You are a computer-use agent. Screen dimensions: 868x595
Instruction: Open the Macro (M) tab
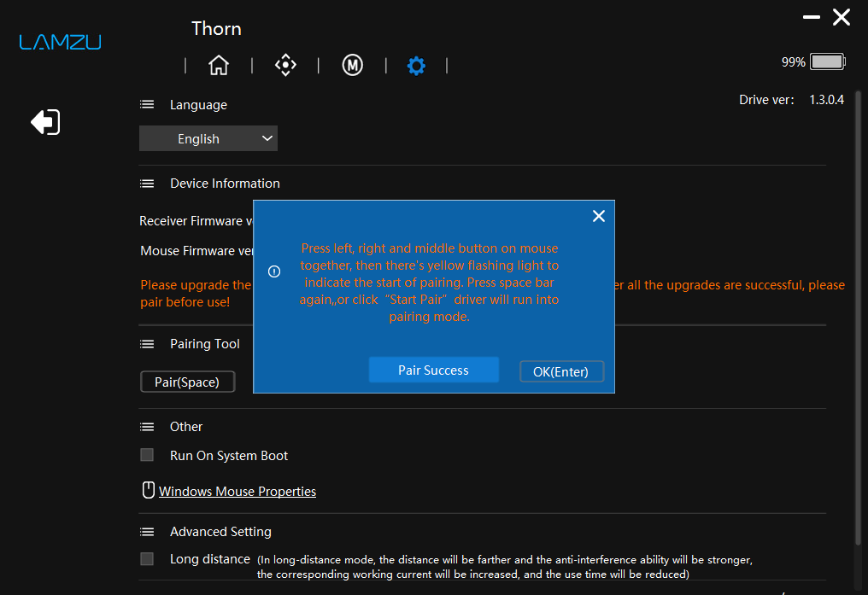353,65
